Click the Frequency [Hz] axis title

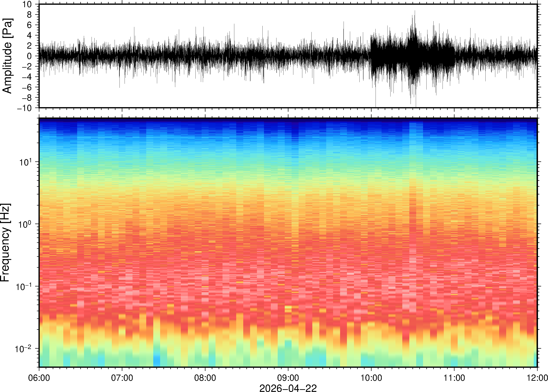click(x=5, y=243)
